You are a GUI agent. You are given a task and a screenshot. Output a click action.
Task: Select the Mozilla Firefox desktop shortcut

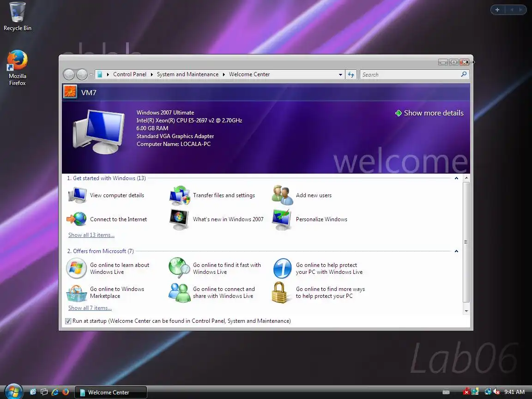[17, 68]
